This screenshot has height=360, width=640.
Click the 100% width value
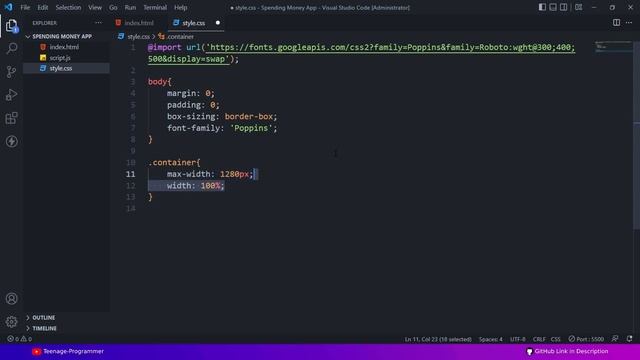click(210, 185)
